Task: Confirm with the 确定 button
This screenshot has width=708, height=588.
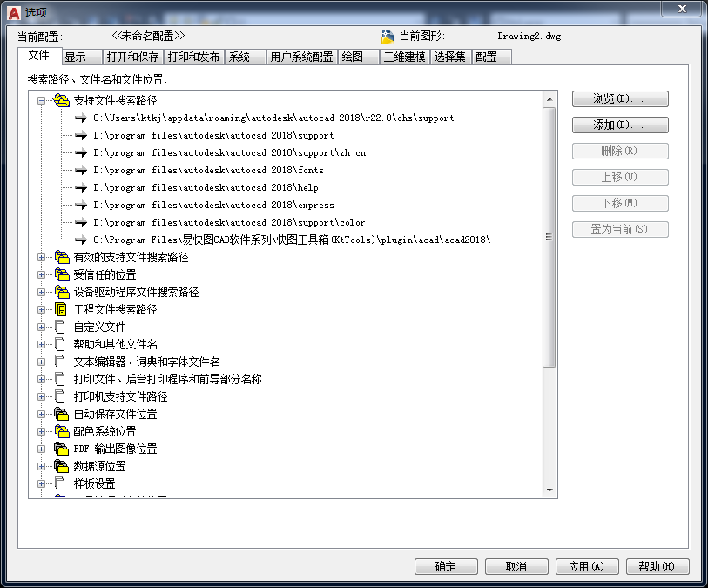Action: [446, 566]
